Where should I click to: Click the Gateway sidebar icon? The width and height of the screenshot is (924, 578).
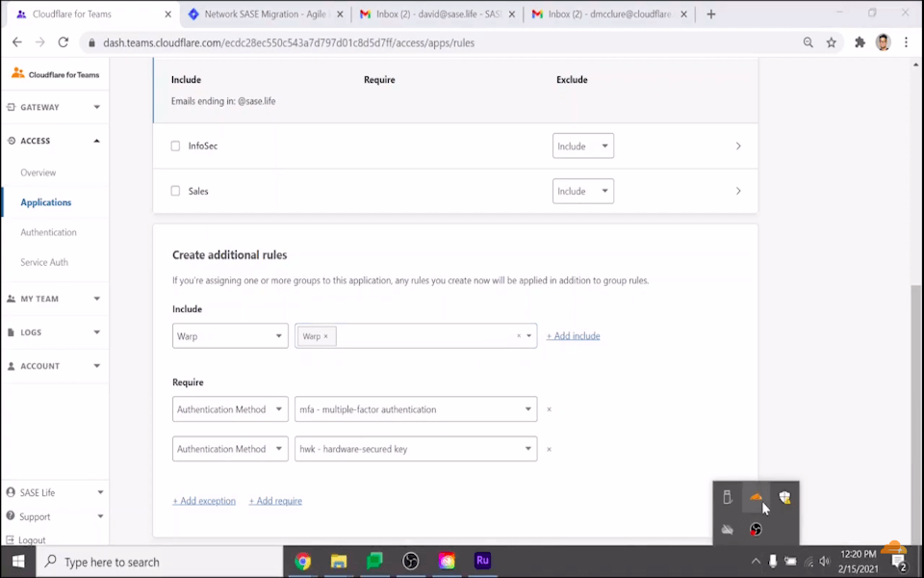[11, 107]
